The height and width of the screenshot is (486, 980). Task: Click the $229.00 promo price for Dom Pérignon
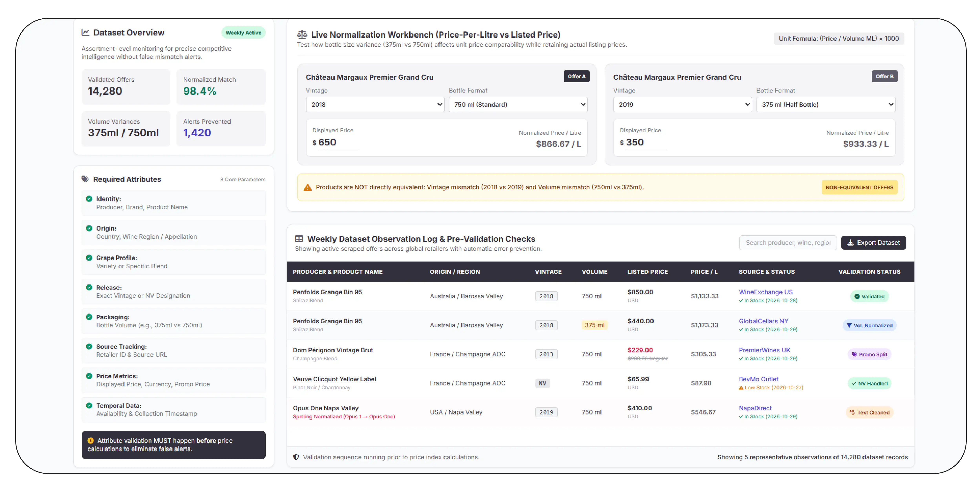pos(640,350)
